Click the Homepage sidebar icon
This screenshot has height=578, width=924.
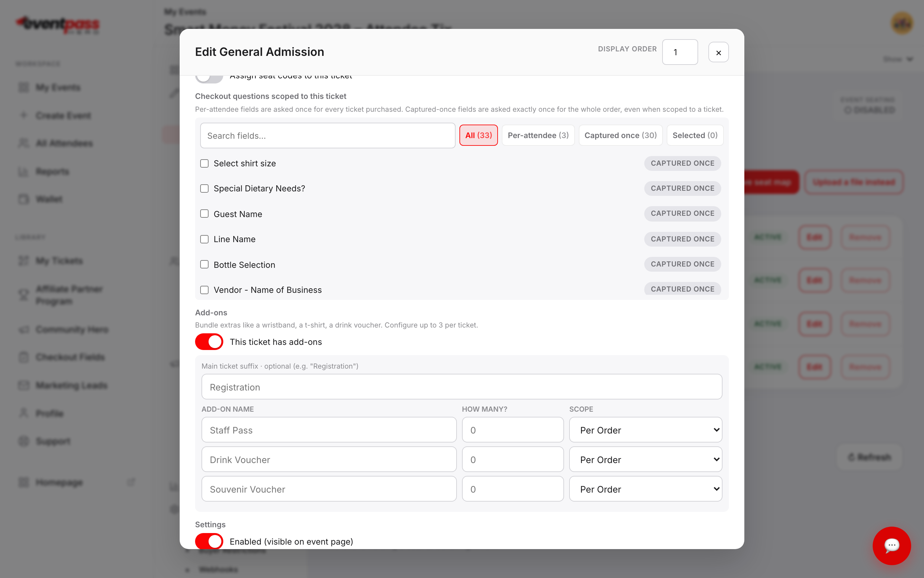[24, 482]
